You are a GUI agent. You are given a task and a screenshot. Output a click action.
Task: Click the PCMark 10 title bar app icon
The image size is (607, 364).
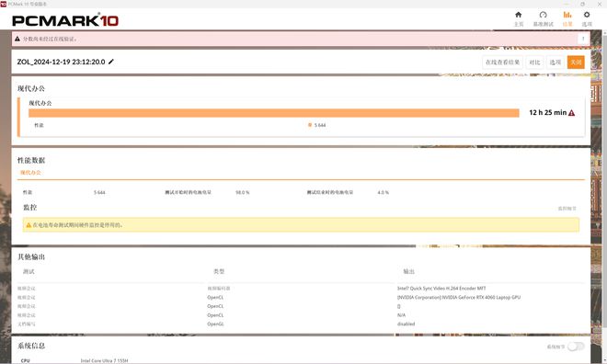point(4,4)
